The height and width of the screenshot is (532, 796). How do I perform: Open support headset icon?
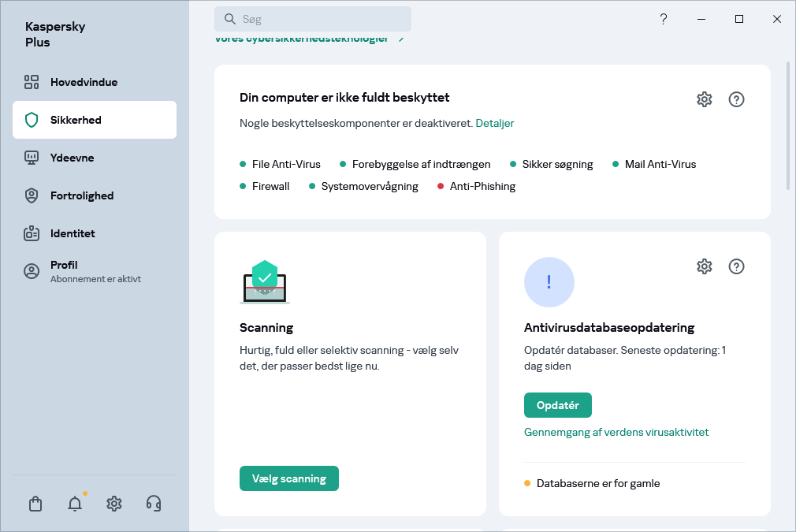(154, 504)
